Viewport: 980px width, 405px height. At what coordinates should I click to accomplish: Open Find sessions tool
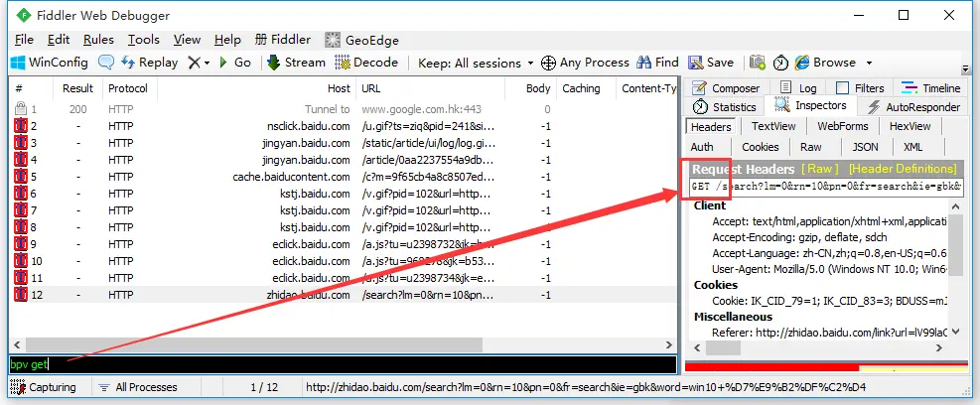pos(658,63)
